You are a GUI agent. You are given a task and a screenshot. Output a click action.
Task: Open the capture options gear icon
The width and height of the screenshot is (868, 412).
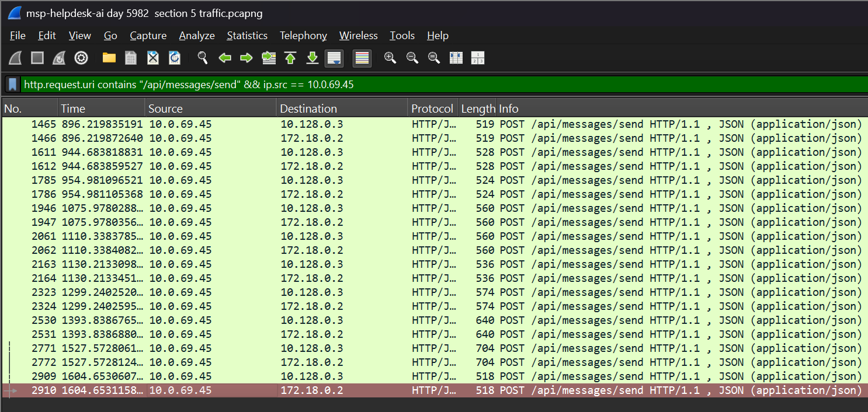pos(81,58)
